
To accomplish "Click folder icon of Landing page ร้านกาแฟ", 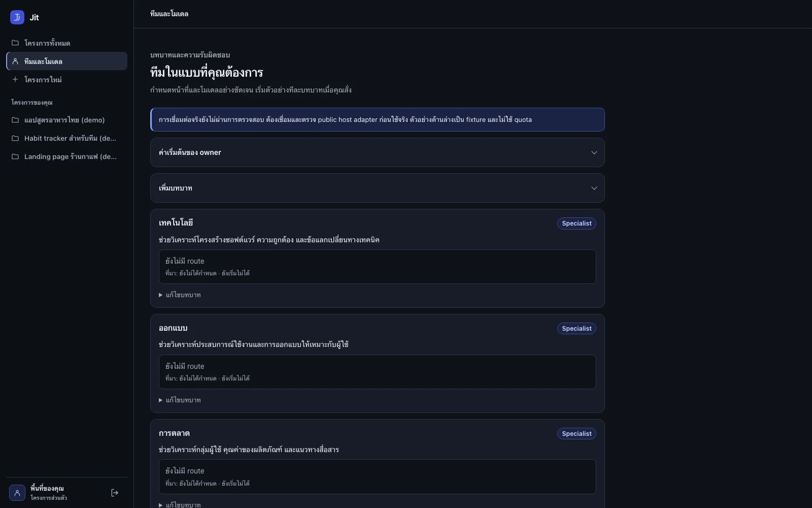I will 15,156.
